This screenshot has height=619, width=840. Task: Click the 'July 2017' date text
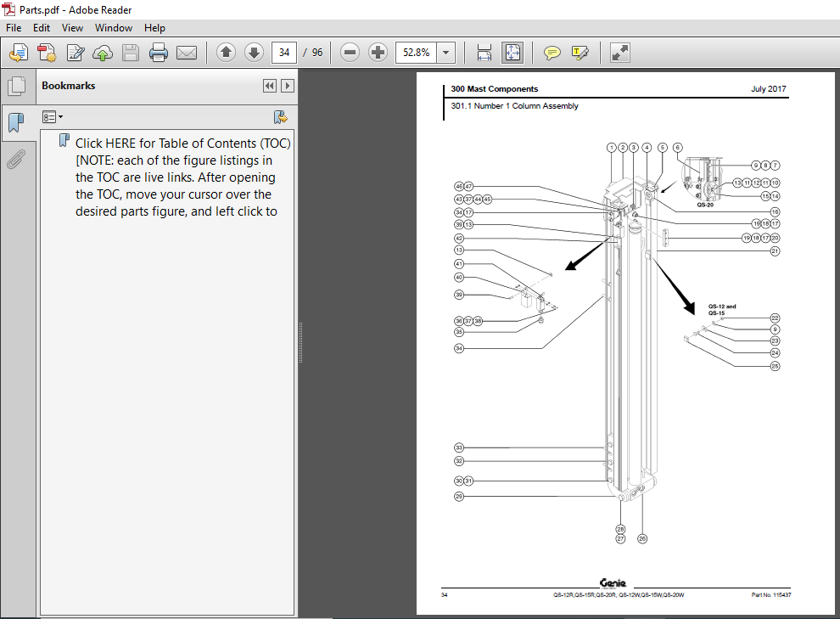pyautogui.click(x=768, y=89)
